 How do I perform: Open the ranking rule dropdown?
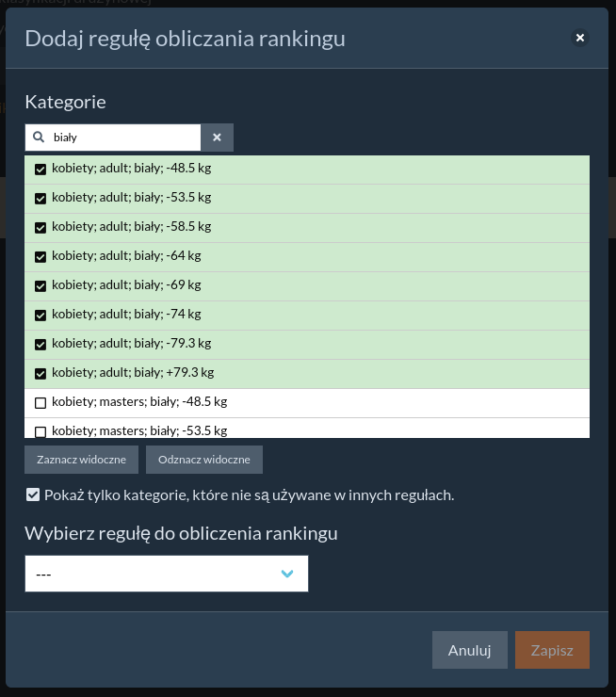[166, 574]
